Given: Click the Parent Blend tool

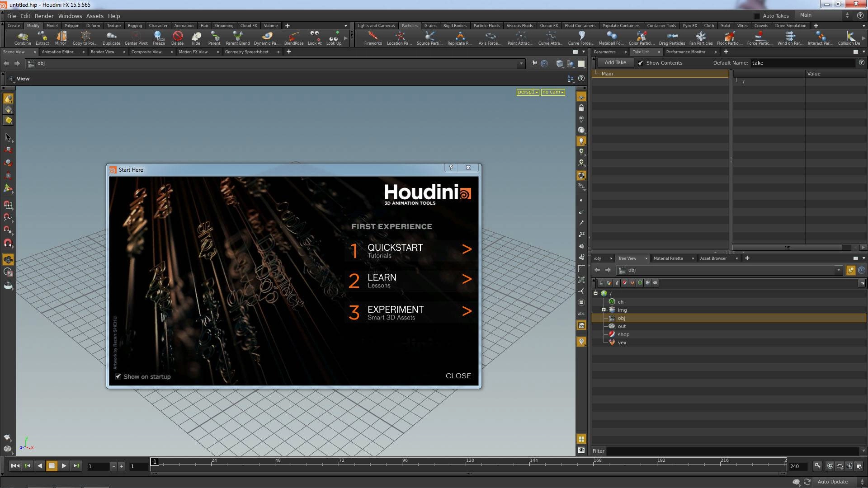Looking at the screenshot, I should [238, 38].
